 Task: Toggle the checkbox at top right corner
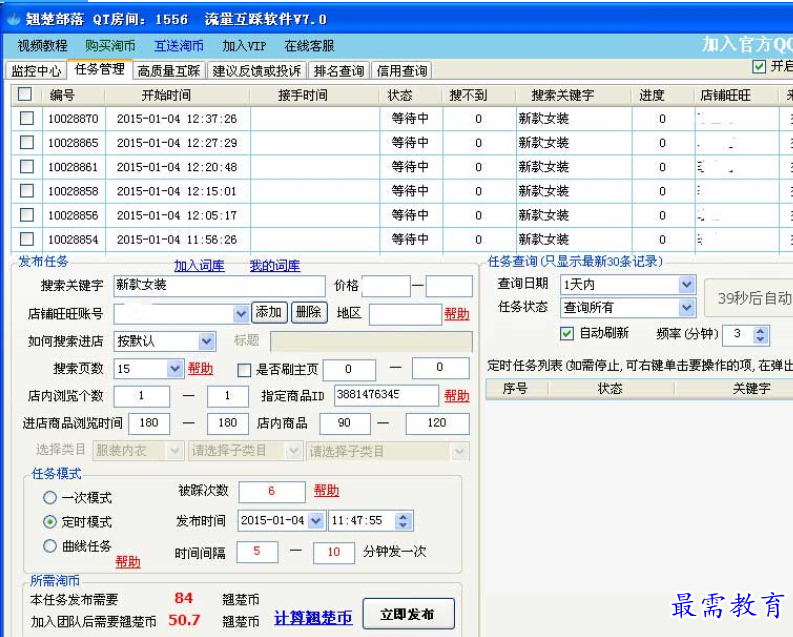pos(759,67)
